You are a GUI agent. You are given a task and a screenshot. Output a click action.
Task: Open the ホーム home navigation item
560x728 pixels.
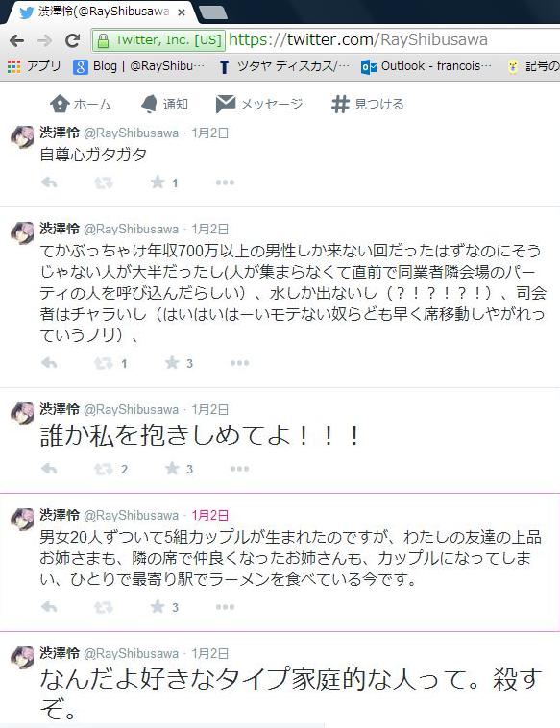click(x=81, y=104)
